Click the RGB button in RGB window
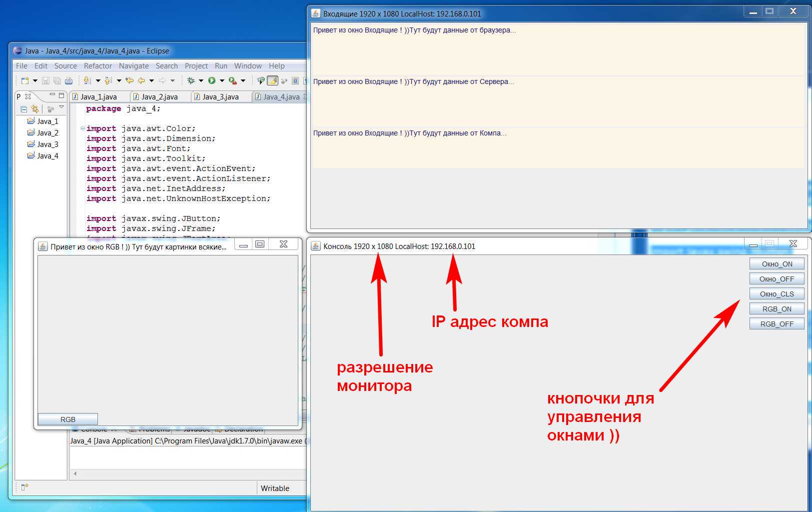812x512 pixels. pos(68,419)
